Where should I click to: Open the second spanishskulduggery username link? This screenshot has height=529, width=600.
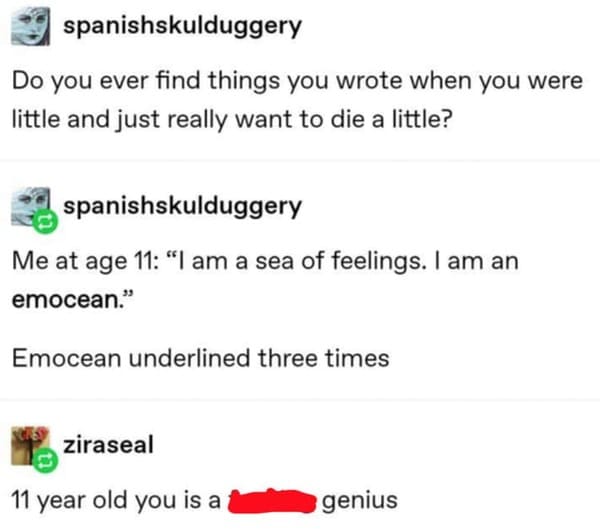(182, 206)
